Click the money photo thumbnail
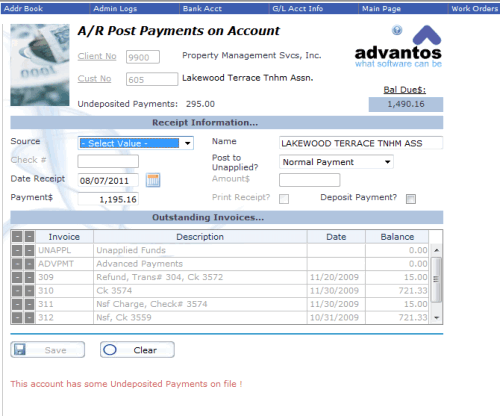 click(x=40, y=65)
